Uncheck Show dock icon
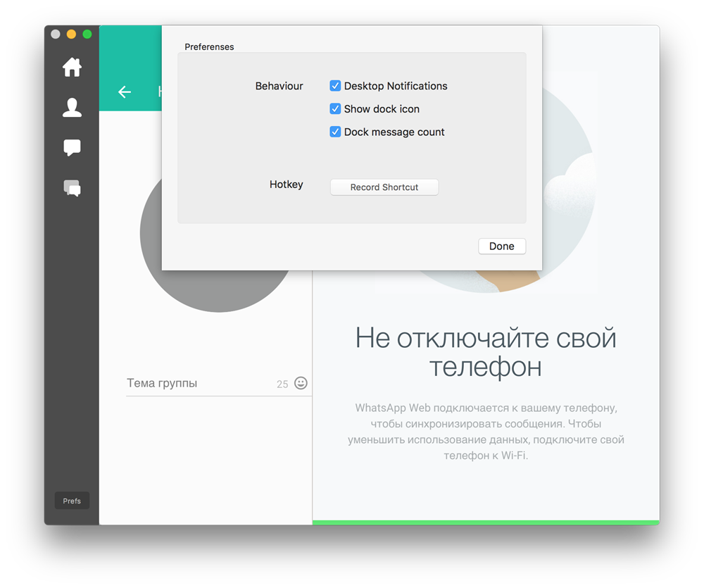This screenshot has width=704, height=588. point(335,108)
